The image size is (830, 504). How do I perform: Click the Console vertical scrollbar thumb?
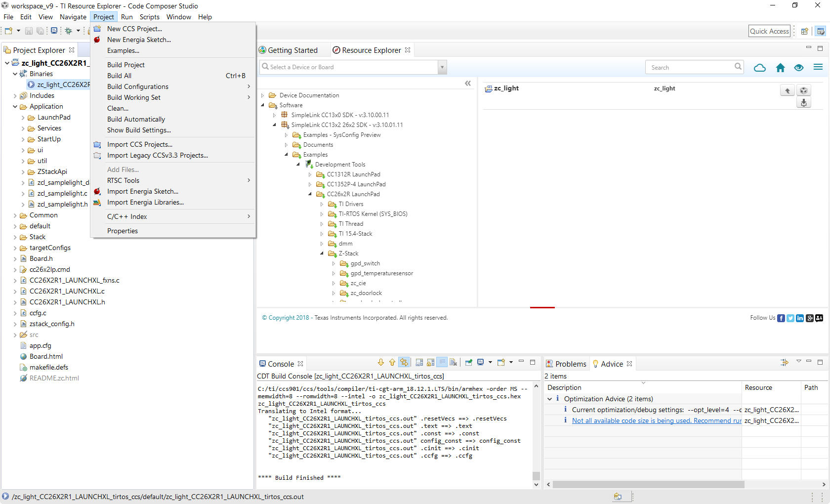pyautogui.click(x=536, y=476)
